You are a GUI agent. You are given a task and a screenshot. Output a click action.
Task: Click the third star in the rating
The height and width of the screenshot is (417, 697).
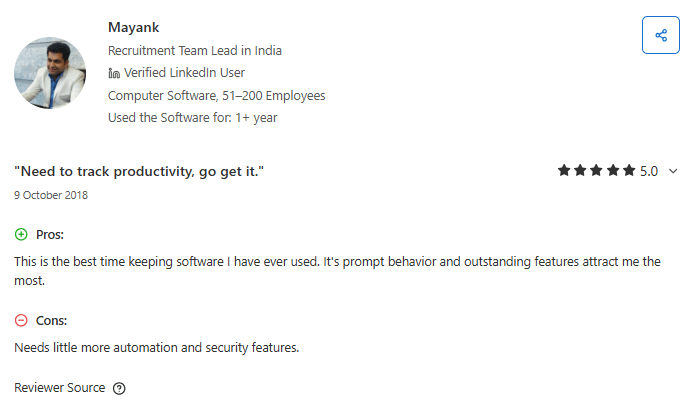596,171
